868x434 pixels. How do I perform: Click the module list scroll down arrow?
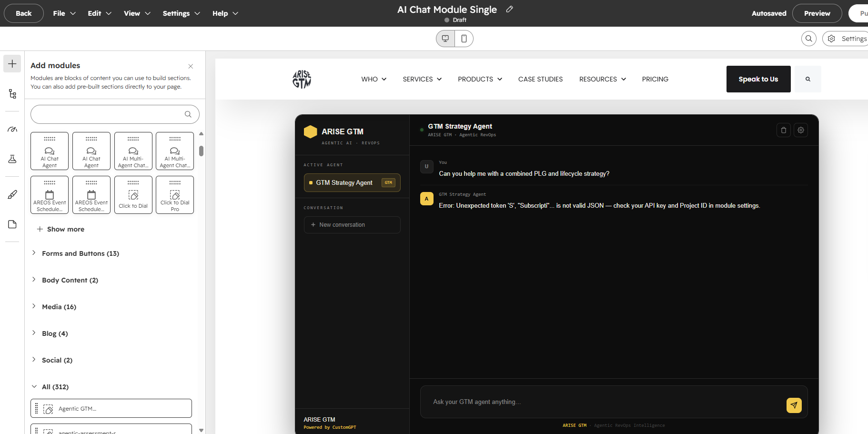point(202,430)
